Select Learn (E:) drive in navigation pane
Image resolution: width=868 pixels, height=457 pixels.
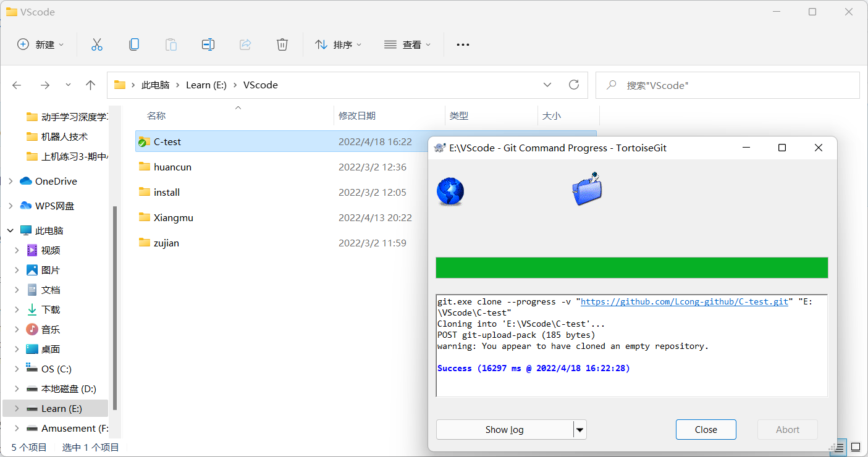(x=61, y=408)
